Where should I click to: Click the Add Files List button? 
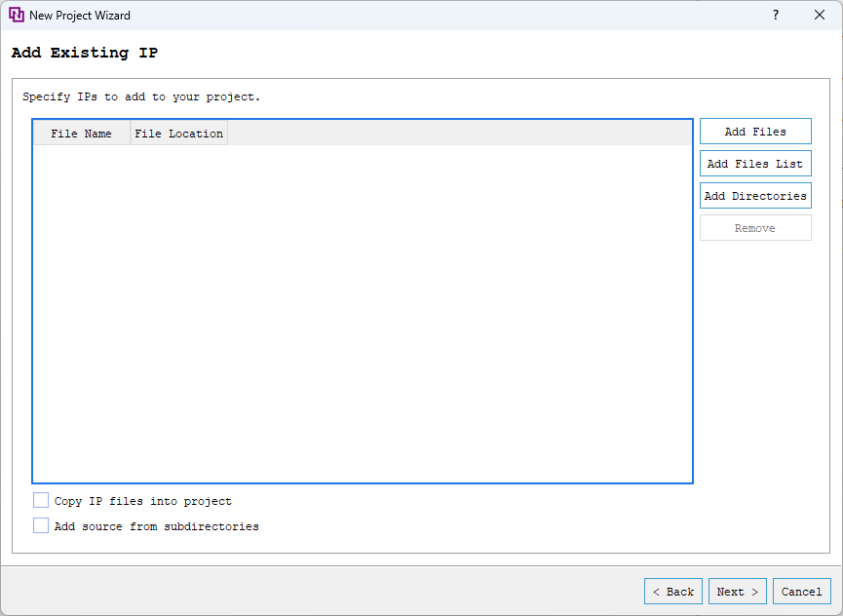[755, 163]
